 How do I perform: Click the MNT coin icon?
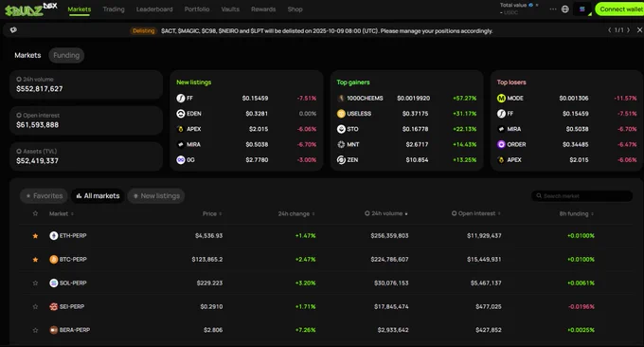click(x=341, y=144)
